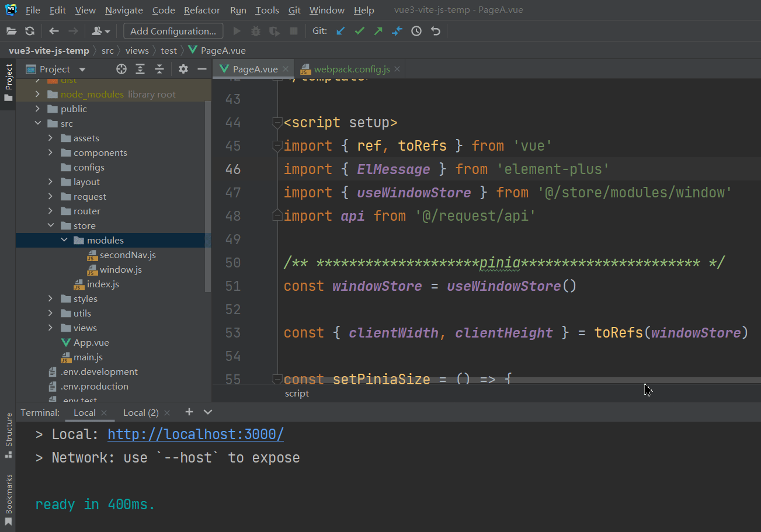
Task: Open Project panel settings gear icon
Action: (183, 69)
